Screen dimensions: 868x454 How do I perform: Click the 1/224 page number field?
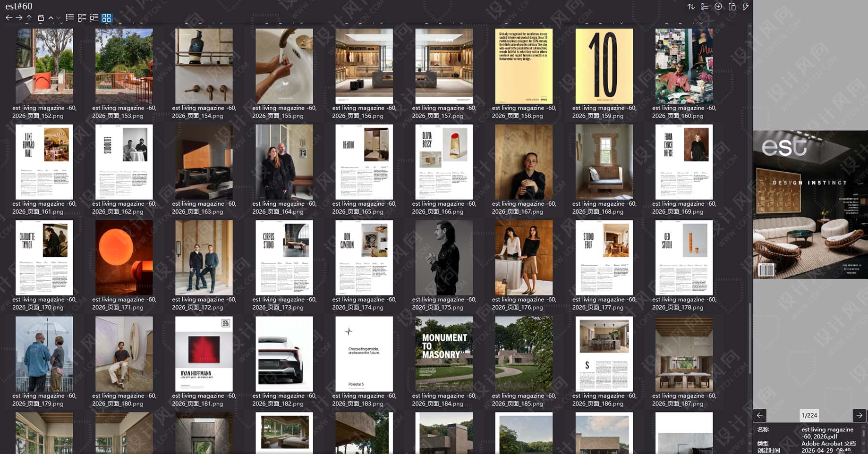[x=809, y=415]
